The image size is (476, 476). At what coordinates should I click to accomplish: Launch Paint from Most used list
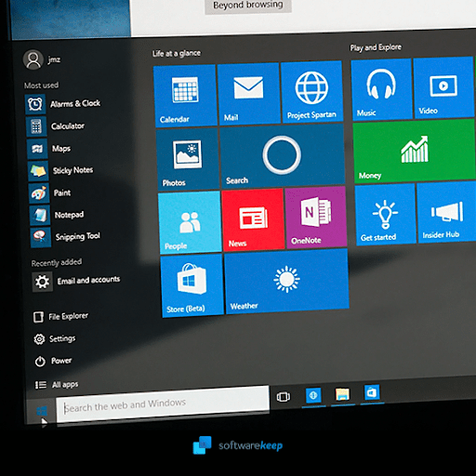coord(50,193)
